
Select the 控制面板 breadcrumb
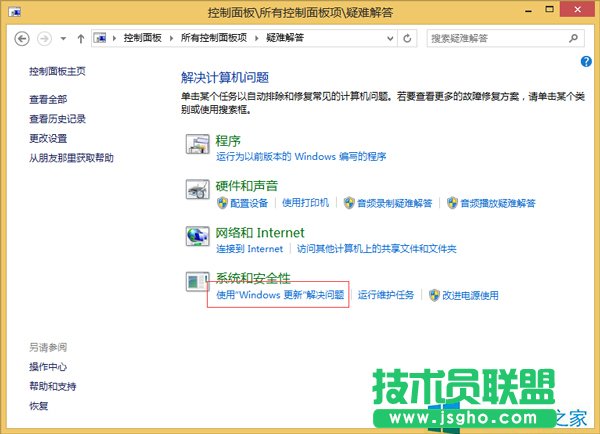coord(142,38)
